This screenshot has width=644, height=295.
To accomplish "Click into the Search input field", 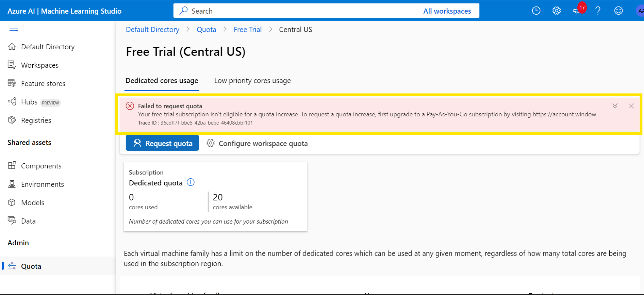I will point(299,11).
